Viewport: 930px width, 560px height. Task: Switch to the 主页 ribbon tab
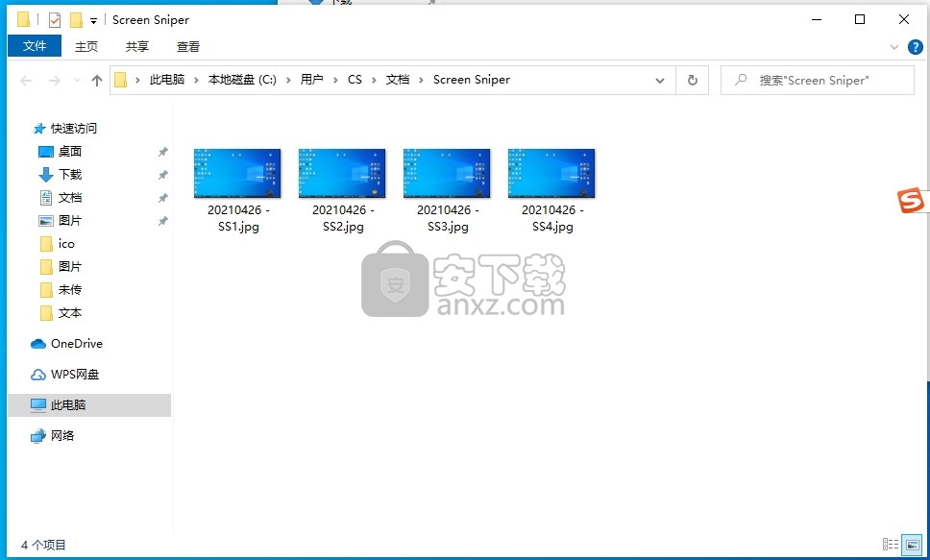coord(86,46)
